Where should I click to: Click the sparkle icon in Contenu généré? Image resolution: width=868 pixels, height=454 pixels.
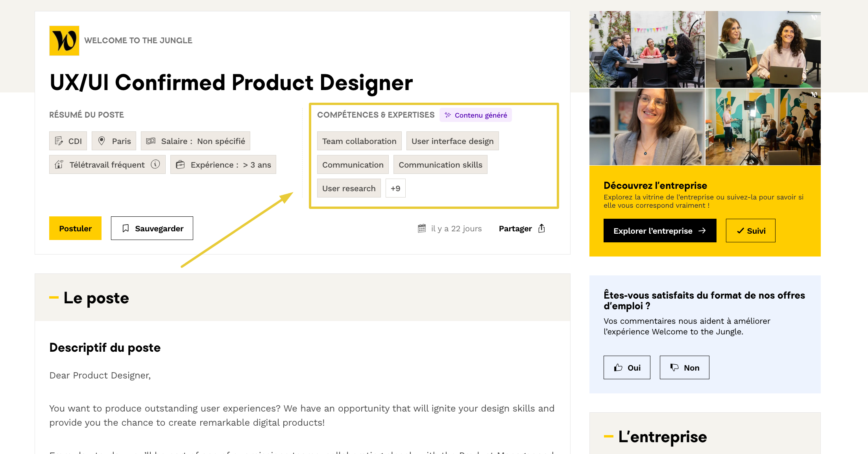[448, 115]
